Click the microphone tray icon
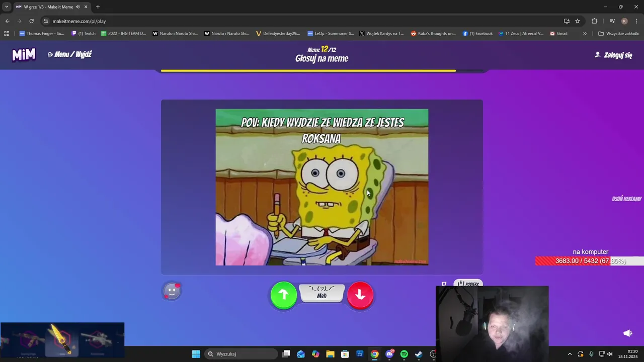The image size is (644, 362). pos(591,354)
